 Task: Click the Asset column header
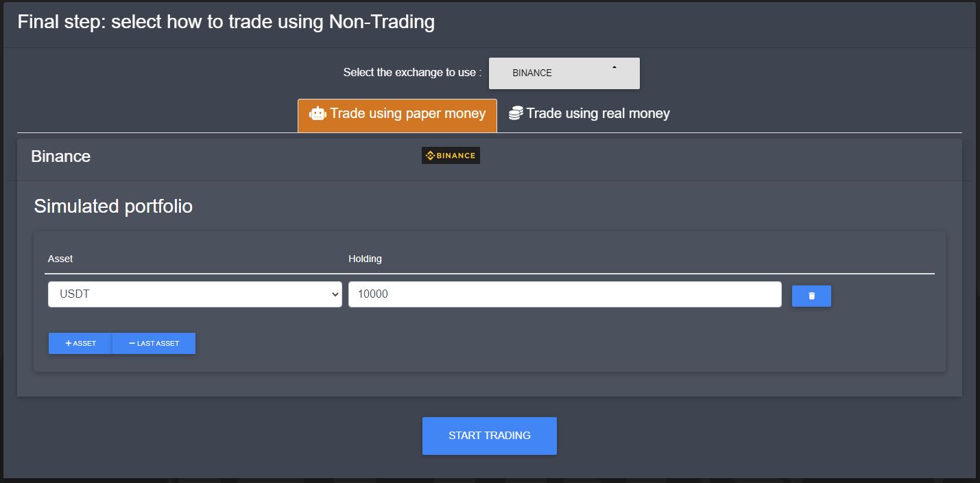(x=60, y=259)
